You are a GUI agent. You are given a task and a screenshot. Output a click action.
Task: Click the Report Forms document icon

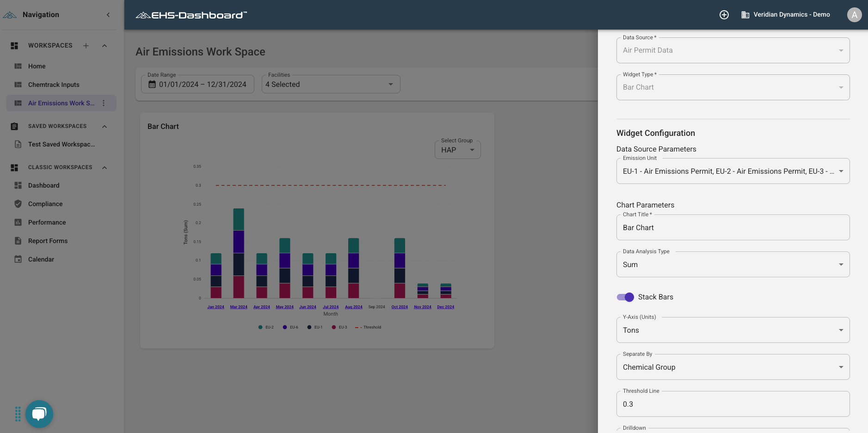(18, 241)
